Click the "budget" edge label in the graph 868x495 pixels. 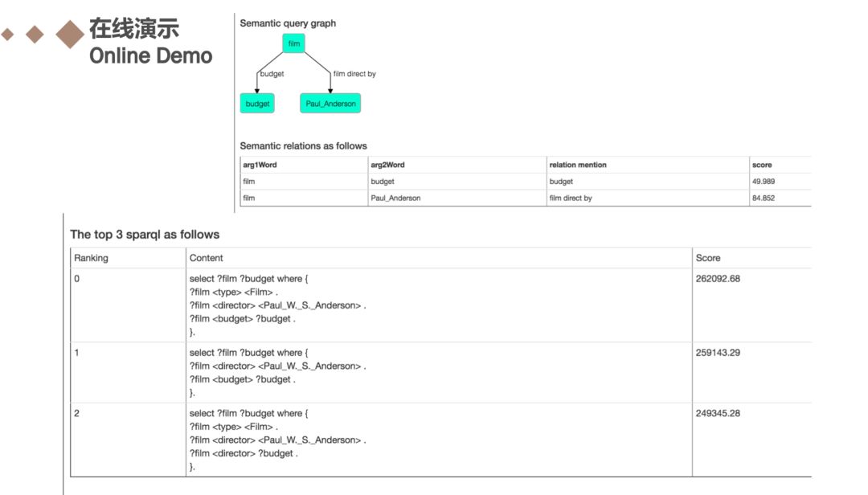tap(272, 74)
